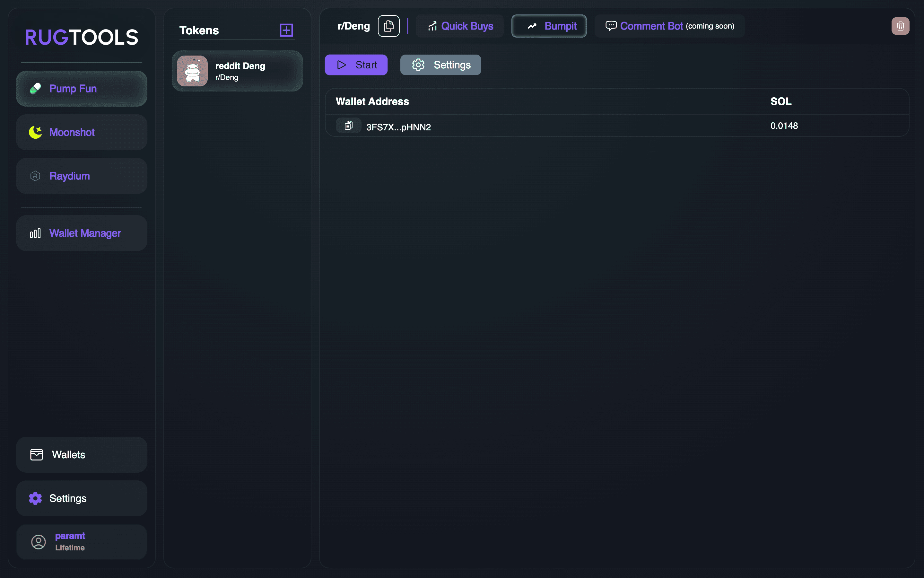The width and height of the screenshot is (924, 578).
Task: Copy wallet address 3FS7X...pHNN2
Action: pos(348,126)
